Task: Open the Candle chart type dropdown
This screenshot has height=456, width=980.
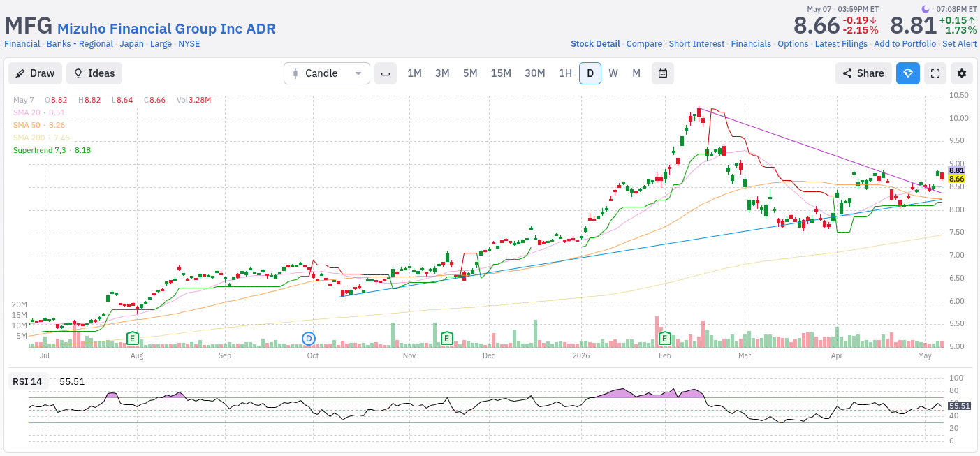Action: (327, 73)
